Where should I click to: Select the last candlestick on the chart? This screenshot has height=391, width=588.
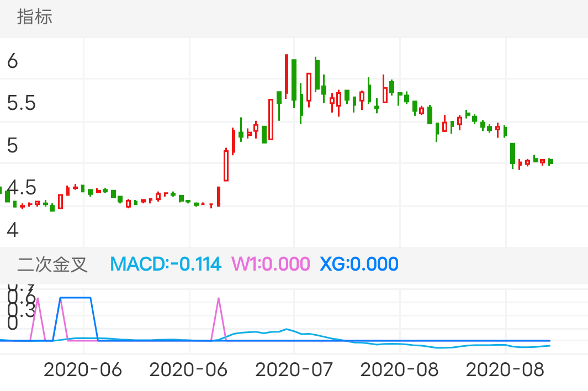[x=549, y=161]
